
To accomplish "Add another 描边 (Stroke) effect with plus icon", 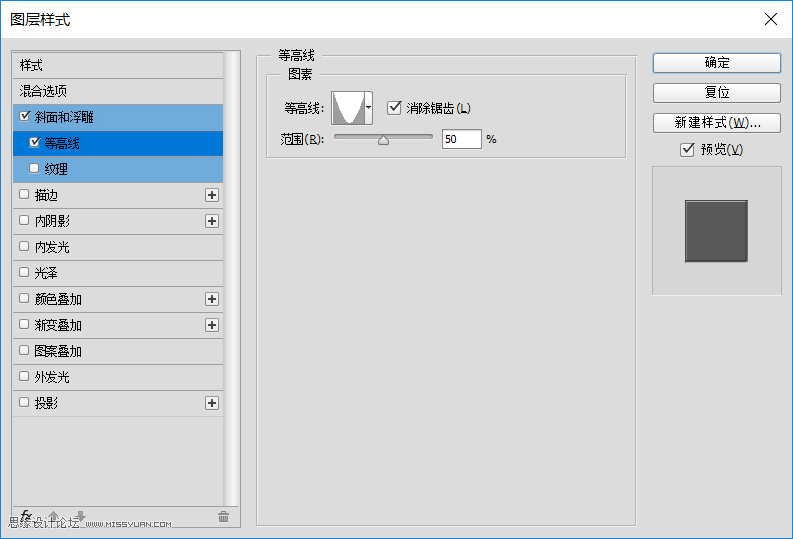I will [211, 195].
